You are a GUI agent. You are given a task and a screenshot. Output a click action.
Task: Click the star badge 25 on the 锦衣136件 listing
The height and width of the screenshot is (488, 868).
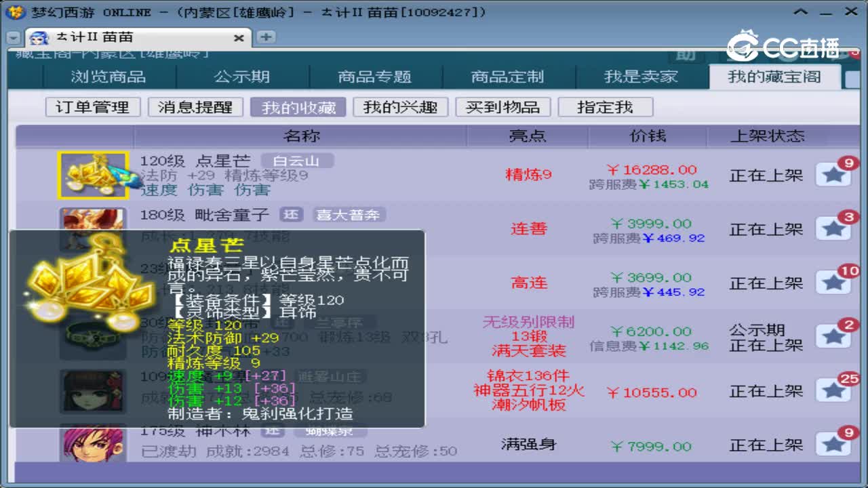pyautogui.click(x=833, y=391)
